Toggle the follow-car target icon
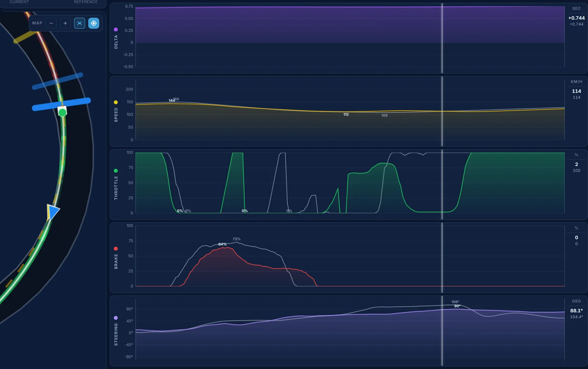This screenshot has height=369, width=588. point(94,23)
